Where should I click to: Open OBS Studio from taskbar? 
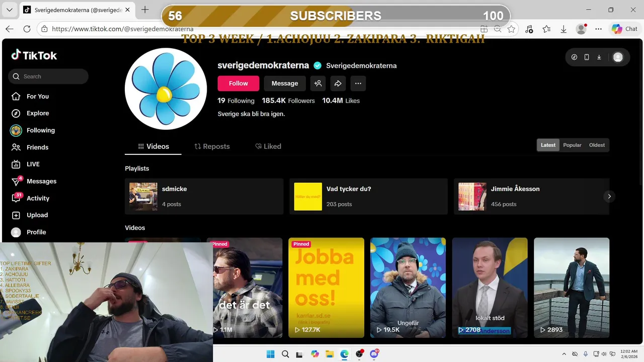click(359, 354)
